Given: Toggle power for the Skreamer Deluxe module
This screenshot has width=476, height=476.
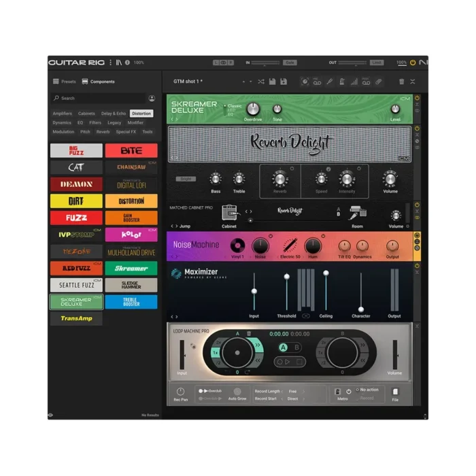Looking at the screenshot, I should click(x=417, y=98).
